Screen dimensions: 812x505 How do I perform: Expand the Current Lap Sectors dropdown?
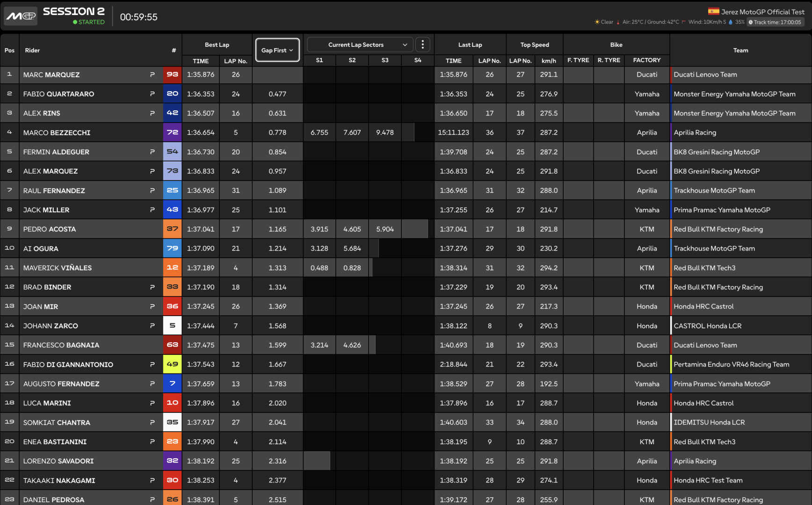click(x=360, y=45)
